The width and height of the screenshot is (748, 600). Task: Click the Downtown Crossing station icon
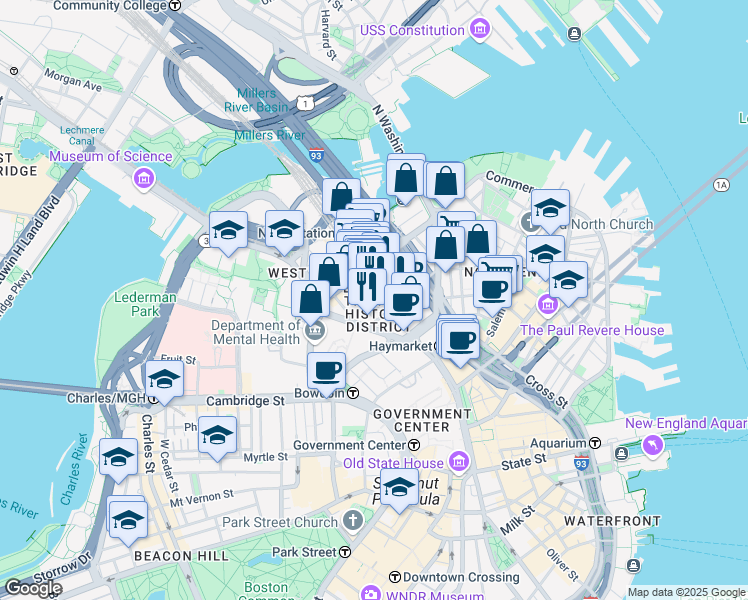pos(394,577)
